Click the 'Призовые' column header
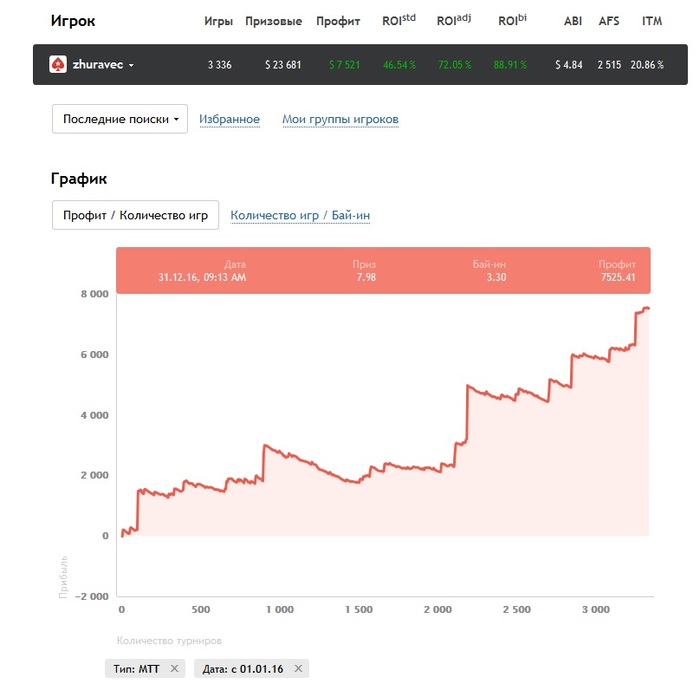The image size is (700, 697). [280, 21]
